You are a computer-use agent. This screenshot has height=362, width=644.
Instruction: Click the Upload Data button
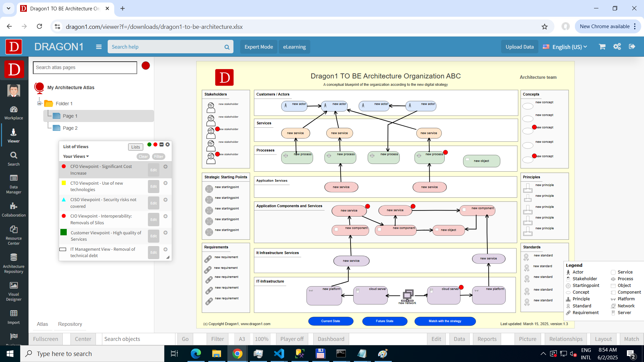[x=520, y=47]
